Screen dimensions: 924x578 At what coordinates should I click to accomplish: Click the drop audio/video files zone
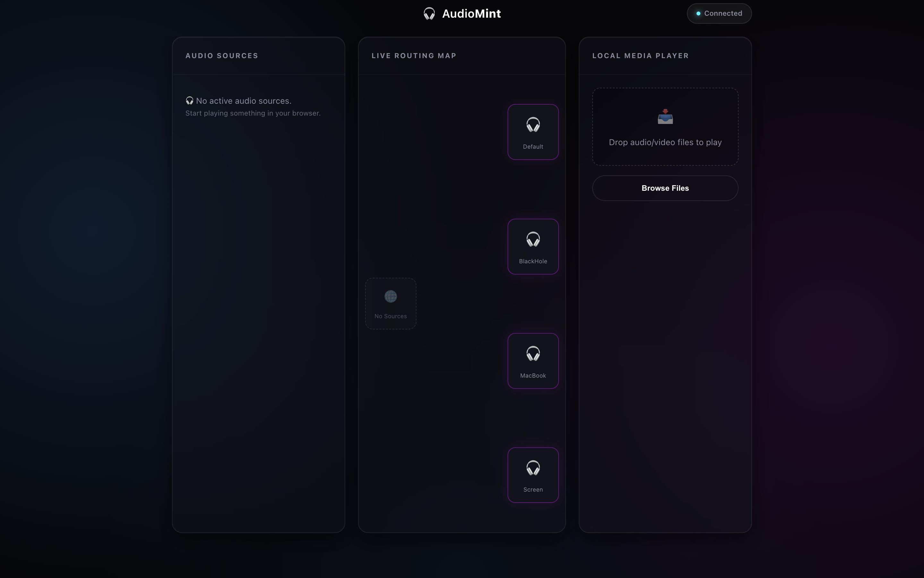coord(665,127)
